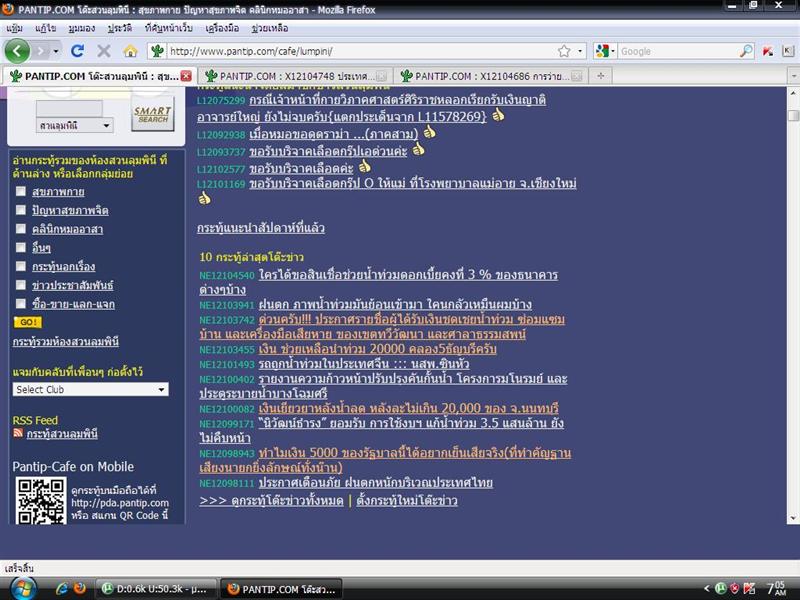Viewport: 800px width, 600px height.
Task: Click the virtual keyboard toolbar icon
Action: click(788, 51)
